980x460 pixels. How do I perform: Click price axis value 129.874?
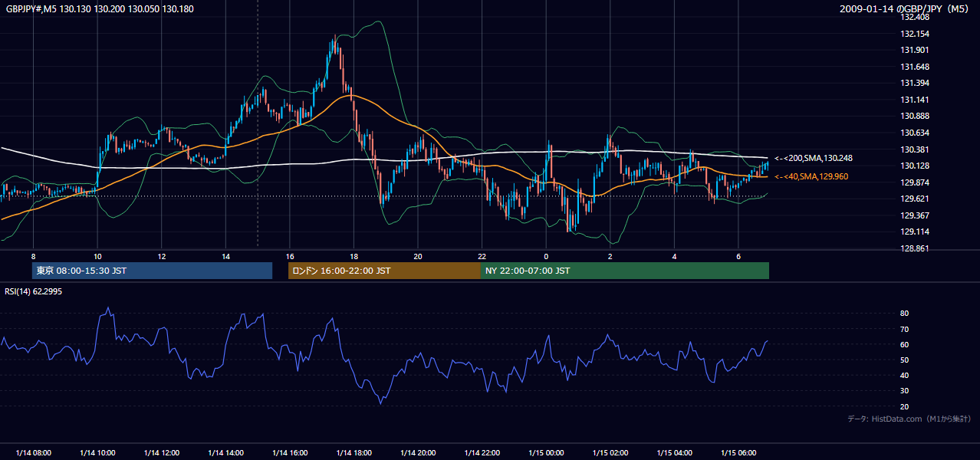pos(916,182)
